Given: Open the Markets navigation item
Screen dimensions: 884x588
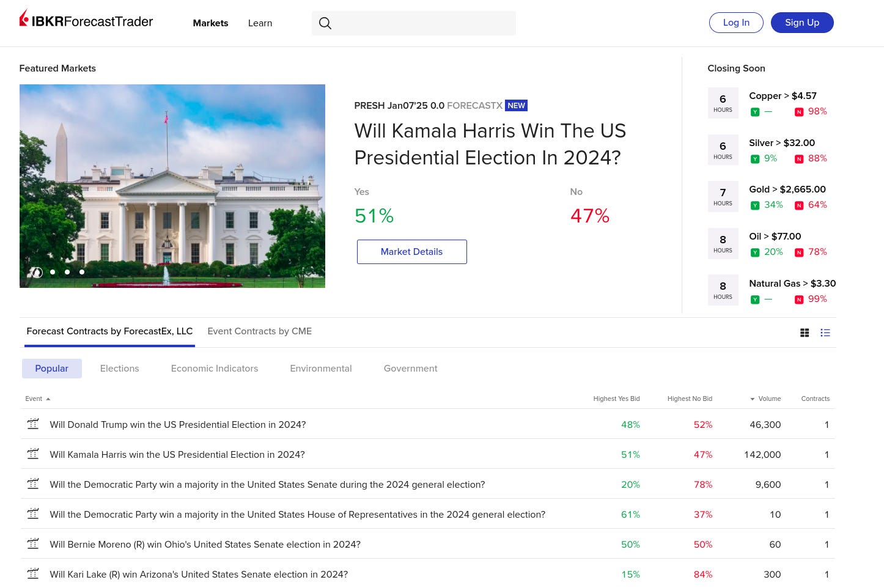Looking at the screenshot, I should (x=210, y=23).
